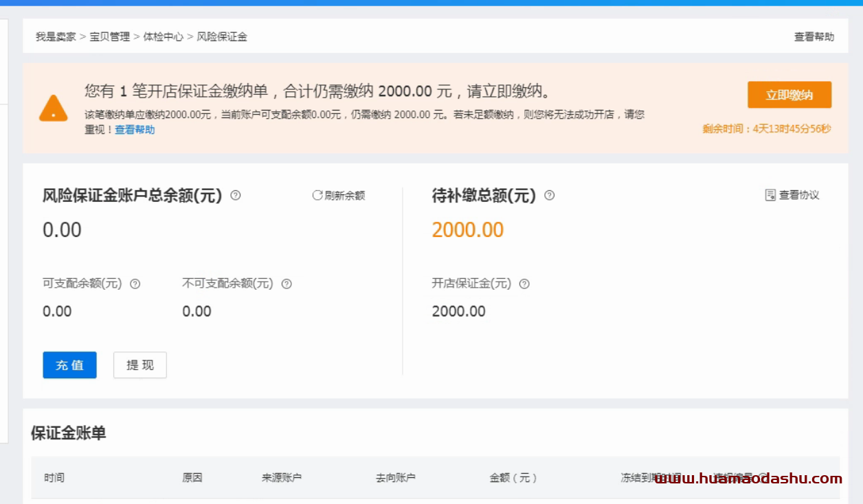The width and height of the screenshot is (863, 504).
Task: Open 查看帮助 link in warning banner
Action: [135, 130]
